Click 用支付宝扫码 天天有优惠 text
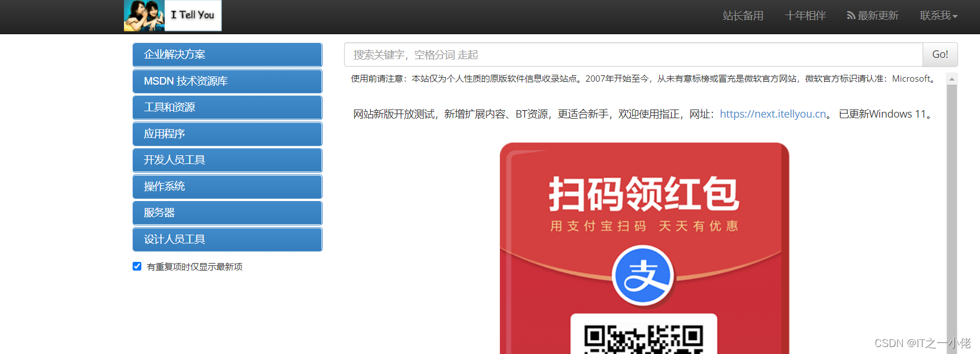Screen dimensions: 980x354 644,226
